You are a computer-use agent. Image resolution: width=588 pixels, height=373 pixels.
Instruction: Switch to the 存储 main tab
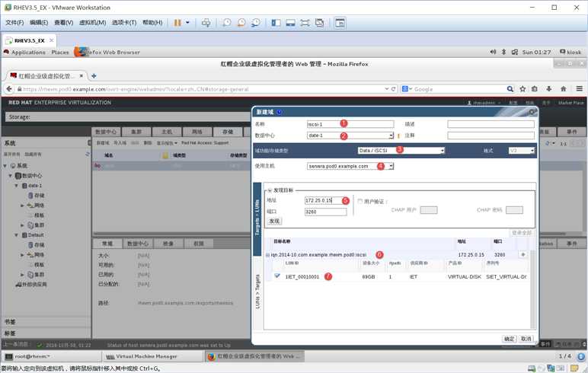click(228, 132)
